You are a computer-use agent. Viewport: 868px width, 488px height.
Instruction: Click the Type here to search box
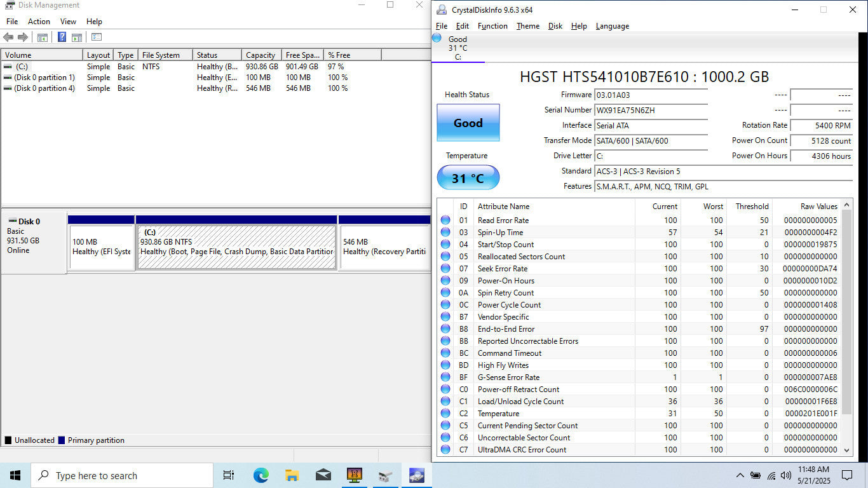pos(124,475)
